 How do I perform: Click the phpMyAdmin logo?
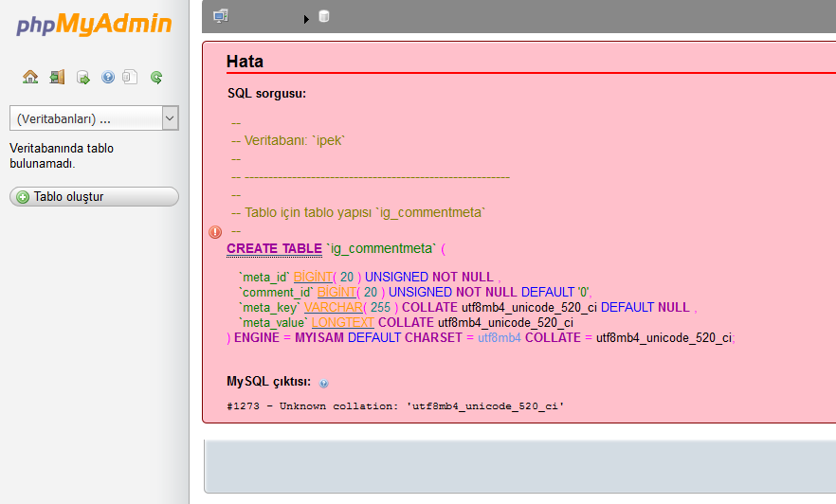94,25
